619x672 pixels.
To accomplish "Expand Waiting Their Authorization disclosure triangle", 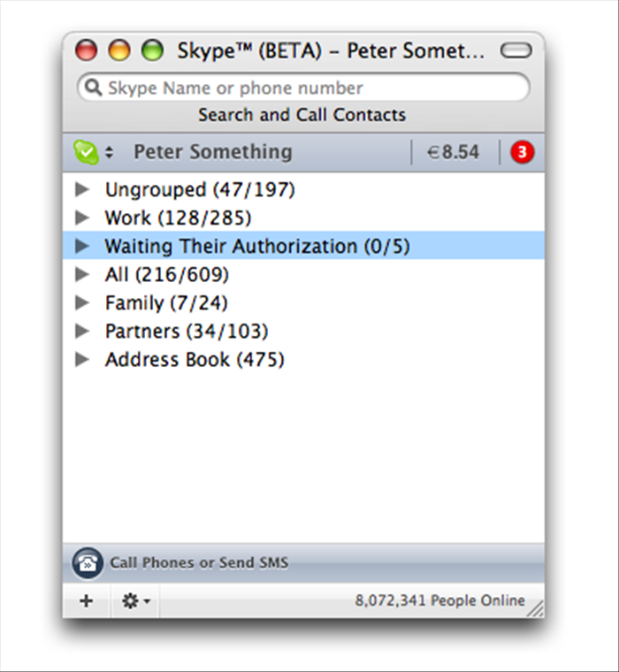I will pos(82,246).
